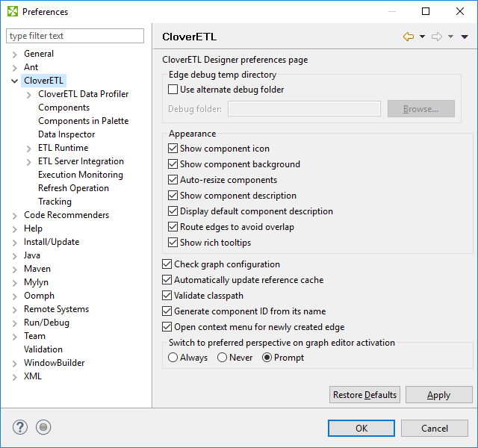Expand the ETL Runtime node
The image size is (478, 448).
pos(29,148)
